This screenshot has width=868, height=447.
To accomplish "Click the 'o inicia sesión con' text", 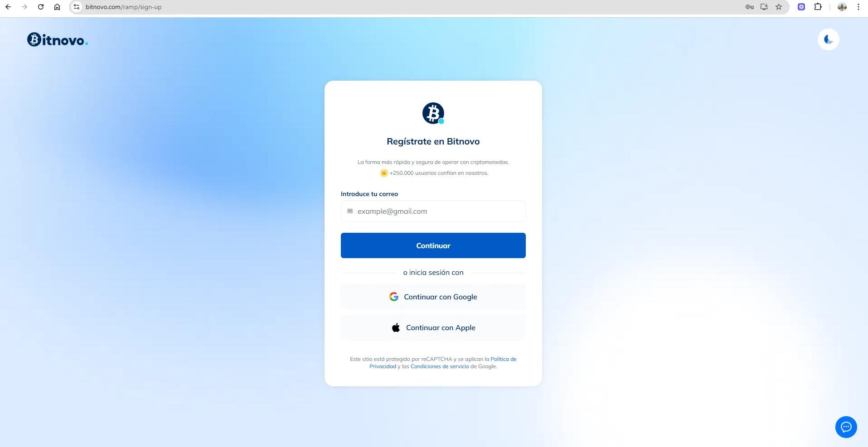I will click(x=433, y=273).
